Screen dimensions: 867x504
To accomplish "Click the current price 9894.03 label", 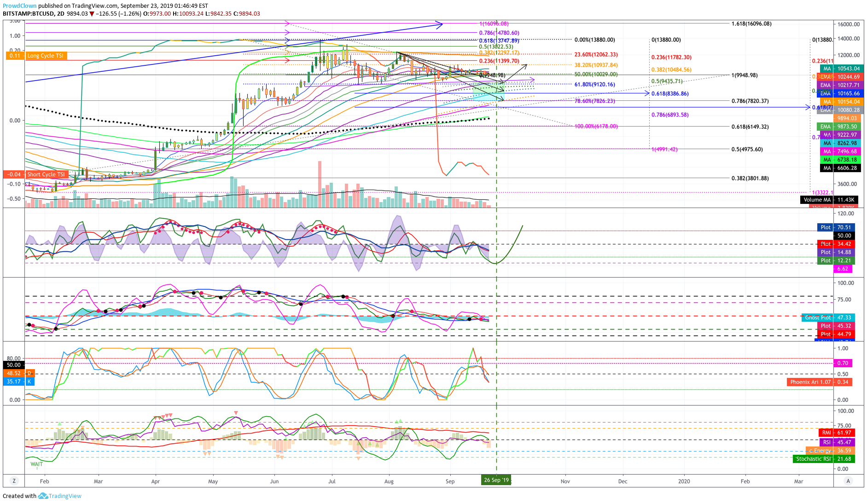I will pyautogui.click(x=847, y=118).
